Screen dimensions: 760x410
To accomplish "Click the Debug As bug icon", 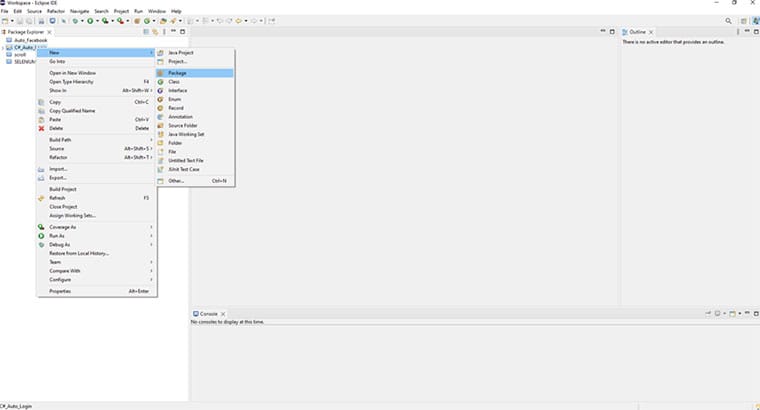I will (x=41, y=244).
